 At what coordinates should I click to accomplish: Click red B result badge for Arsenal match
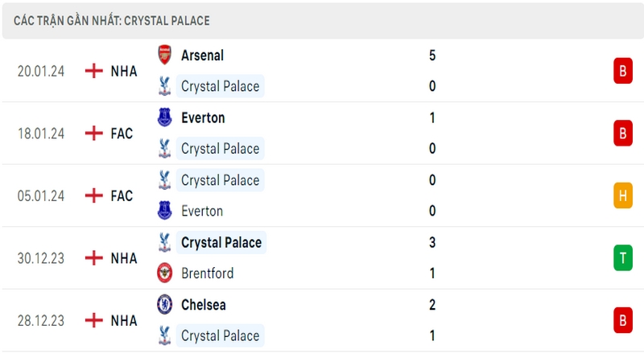coord(622,71)
